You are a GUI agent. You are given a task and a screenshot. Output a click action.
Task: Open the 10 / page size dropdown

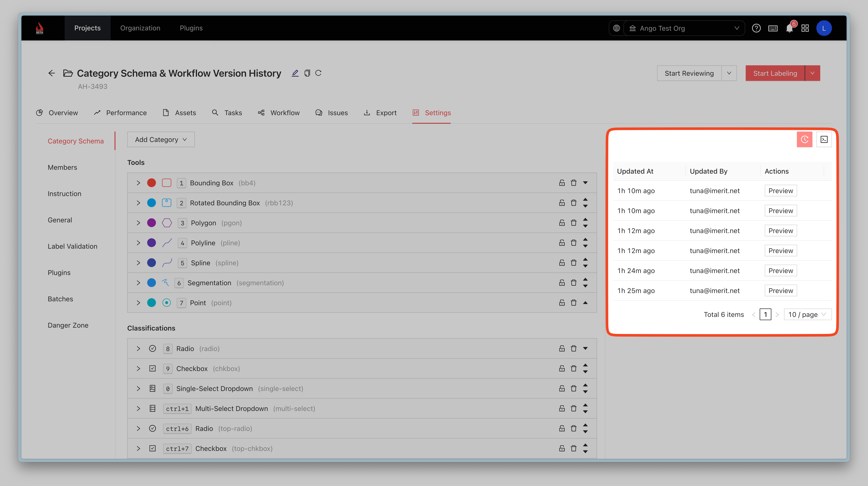807,314
